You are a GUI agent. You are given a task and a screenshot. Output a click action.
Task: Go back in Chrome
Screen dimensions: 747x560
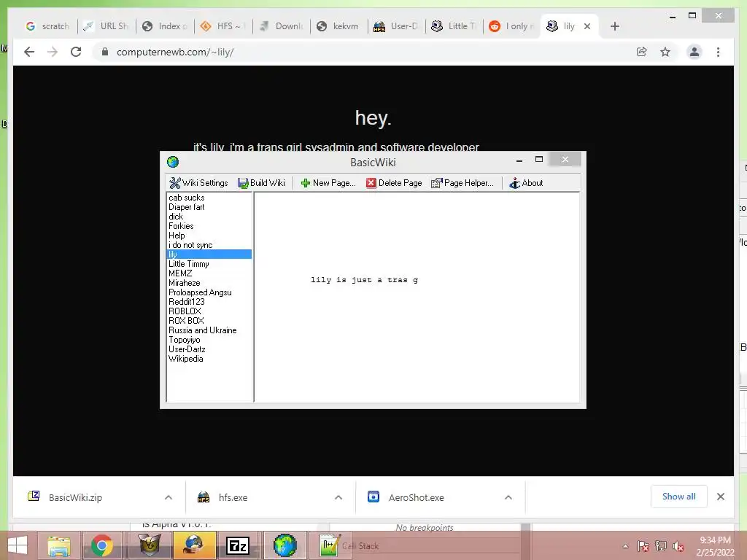[x=29, y=52]
